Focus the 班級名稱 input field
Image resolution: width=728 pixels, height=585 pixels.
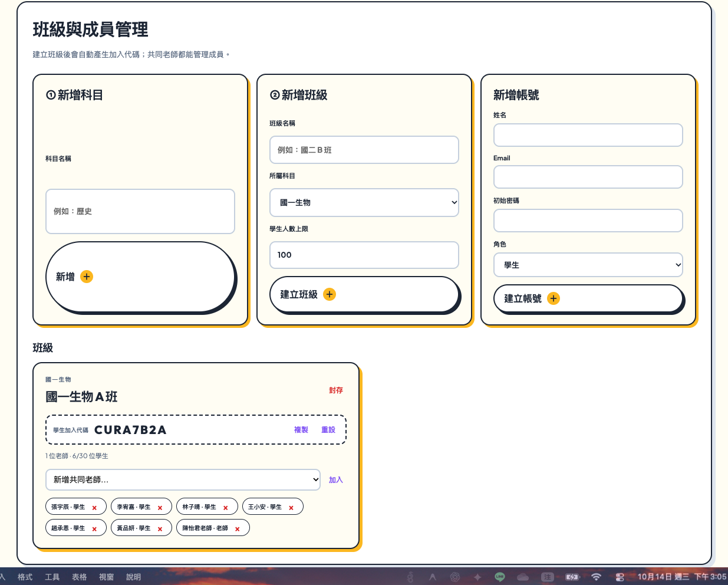[364, 150]
